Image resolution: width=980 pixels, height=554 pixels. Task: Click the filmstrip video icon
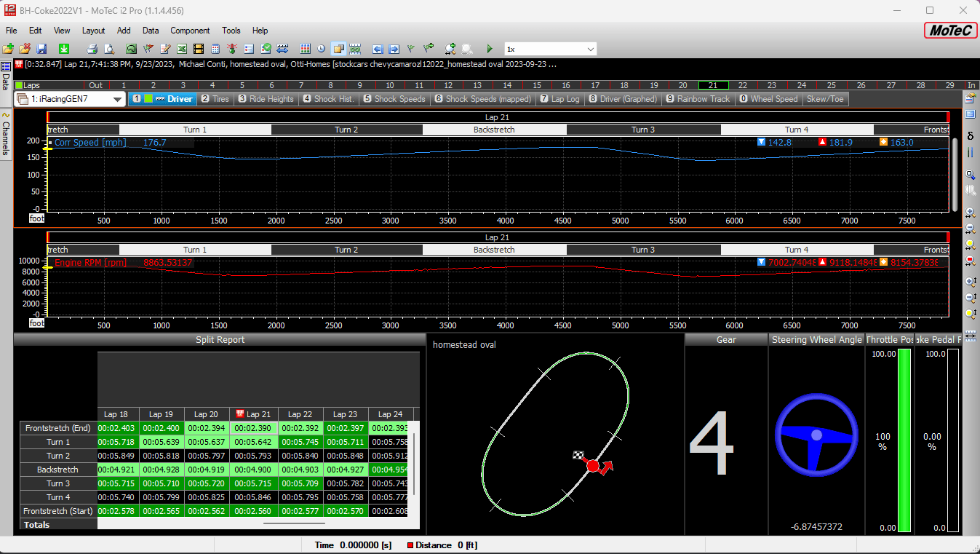pyautogui.click(x=199, y=49)
